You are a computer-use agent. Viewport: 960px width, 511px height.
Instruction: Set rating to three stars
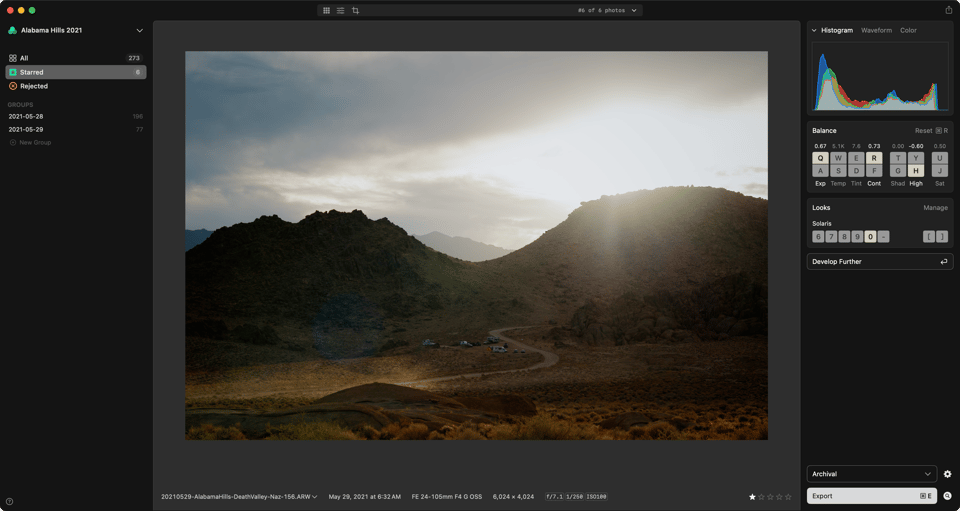click(770, 497)
